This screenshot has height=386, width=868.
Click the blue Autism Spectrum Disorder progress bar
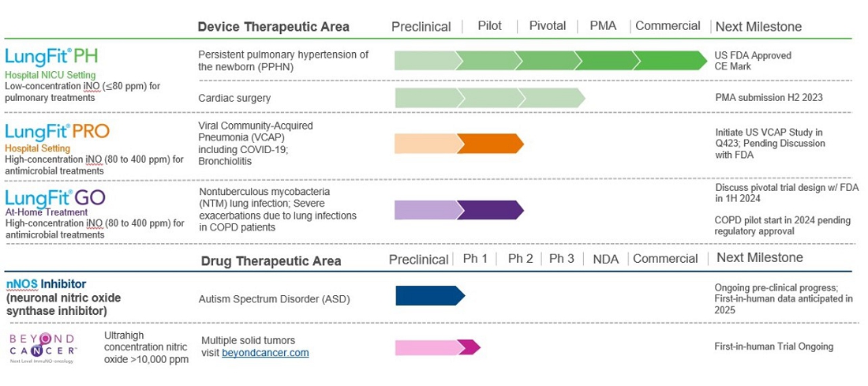point(428,295)
